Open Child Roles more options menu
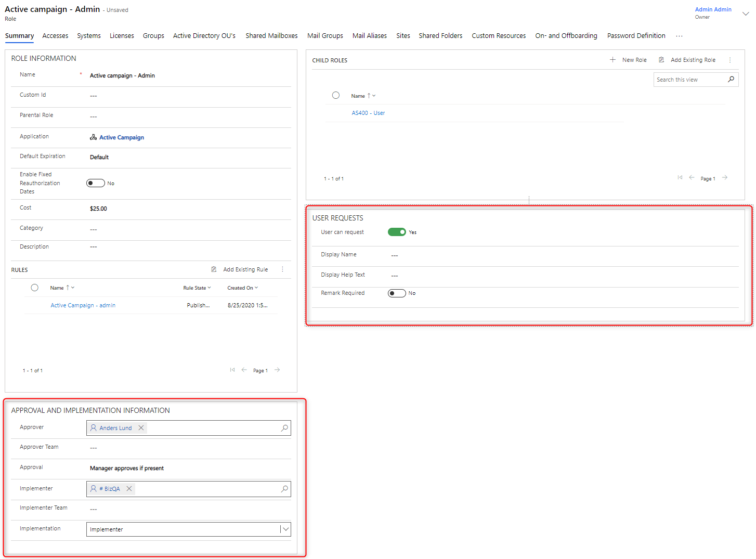756x559 pixels. click(730, 60)
